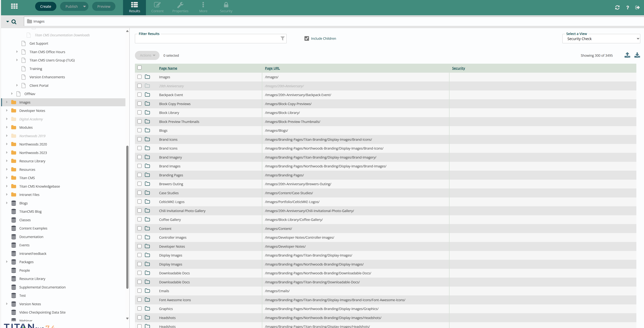Click the refresh icon in top bar

coord(617,7)
